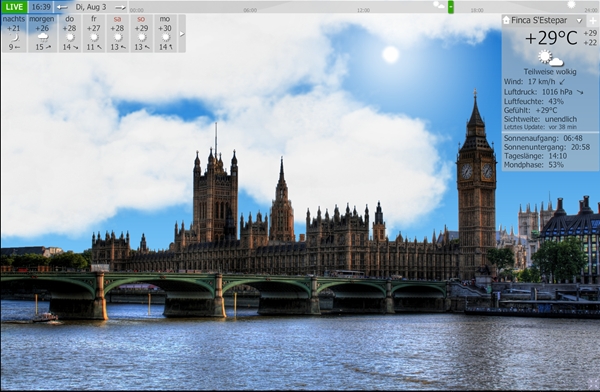Click the rain cloud icon in morgen tile
600x392 pixels.
click(x=43, y=37)
